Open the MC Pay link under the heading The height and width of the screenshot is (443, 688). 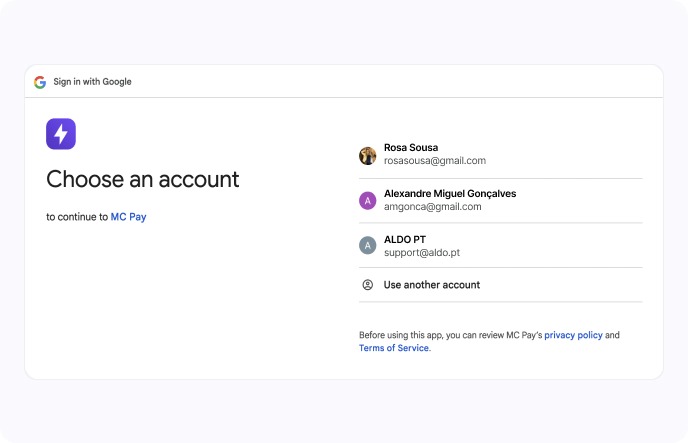coord(128,216)
